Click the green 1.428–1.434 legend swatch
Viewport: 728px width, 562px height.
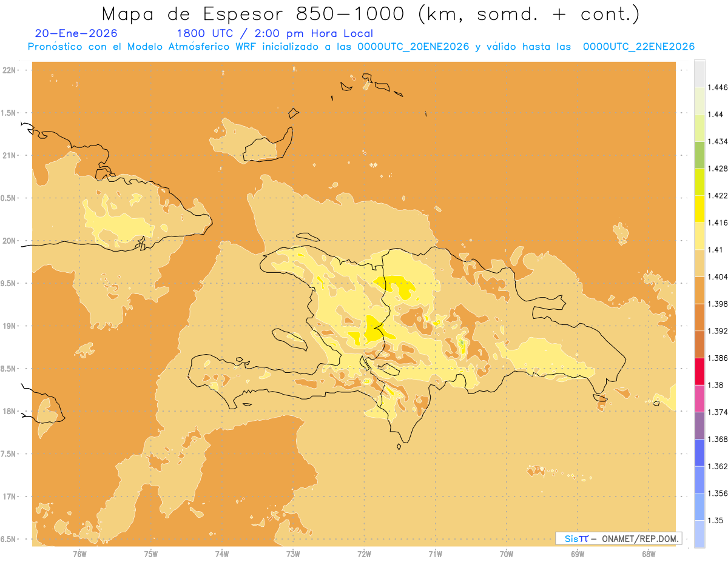pos(699,155)
